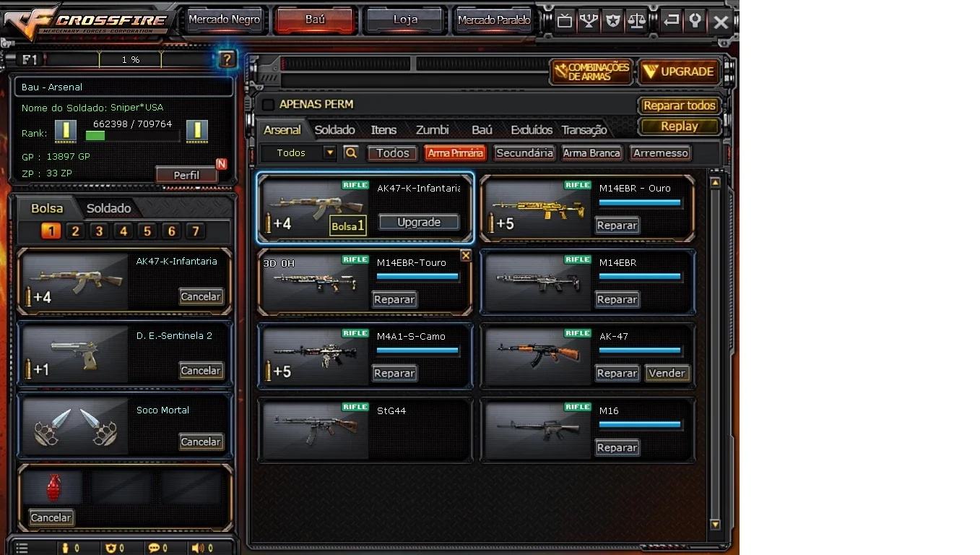Viewport: 980px width, 555px height.
Task: Open the list menu icon at bottom
Action: click(x=22, y=548)
